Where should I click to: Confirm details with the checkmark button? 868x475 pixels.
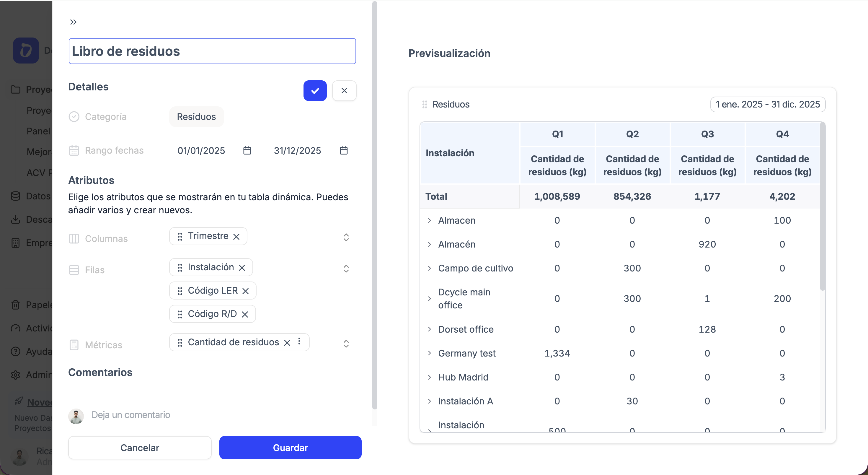[315, 90]
